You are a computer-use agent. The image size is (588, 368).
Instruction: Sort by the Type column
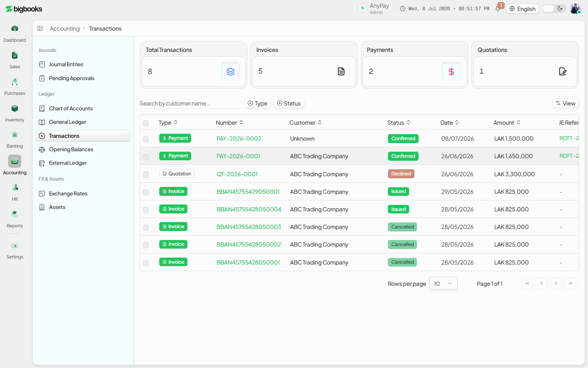pos(168,123)
